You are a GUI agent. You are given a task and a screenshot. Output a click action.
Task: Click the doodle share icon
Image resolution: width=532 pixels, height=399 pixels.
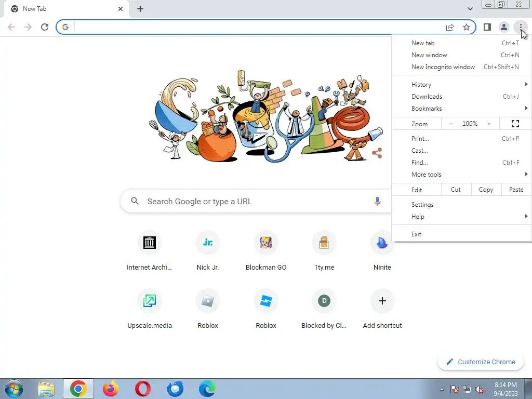click(x=377, y=153)
